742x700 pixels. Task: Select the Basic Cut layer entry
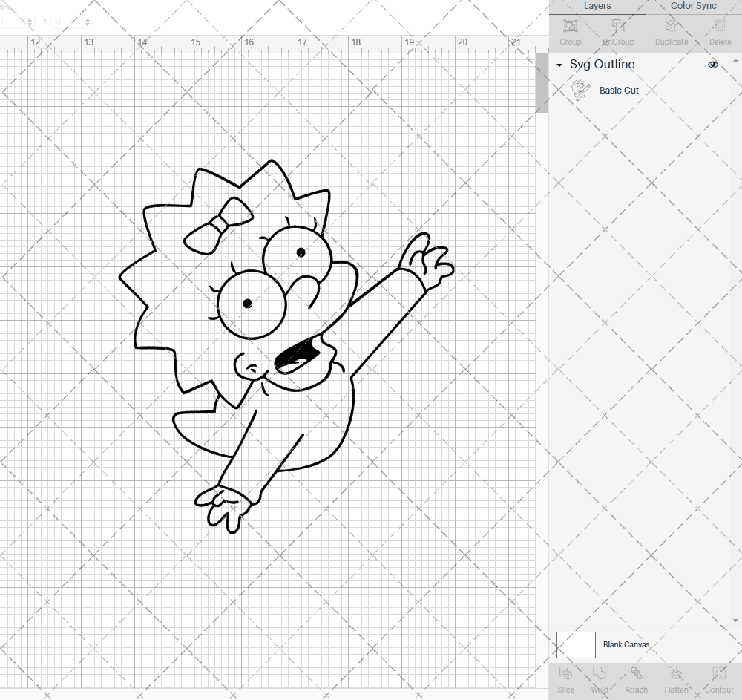646,90
